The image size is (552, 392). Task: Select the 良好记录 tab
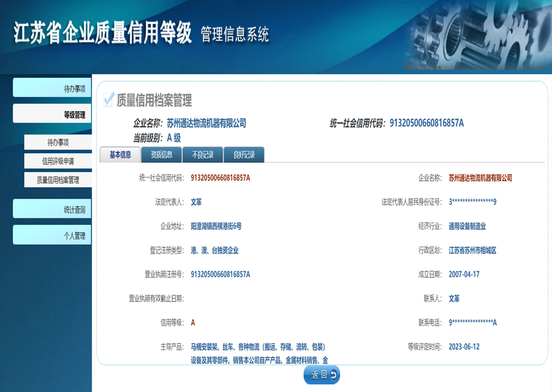pyautogui.click(x=244, y=155)
